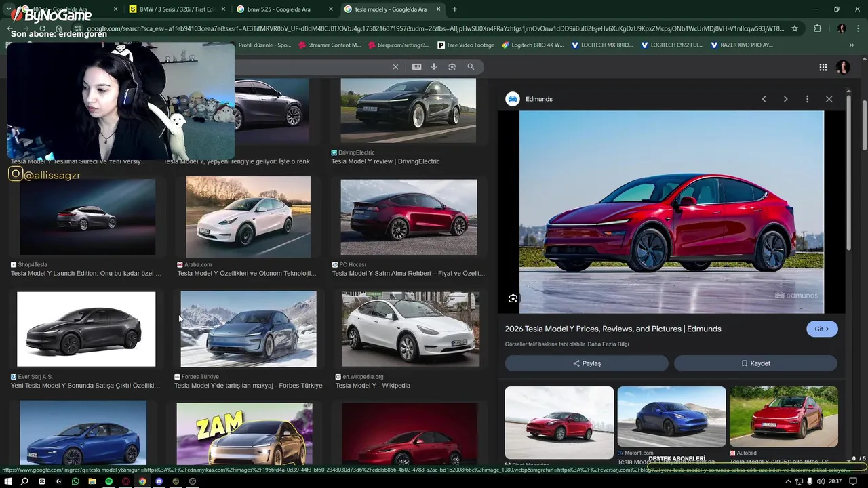Open WhatsApp from the taskbar
Viewport: 868px width, 488px height.
pyautogui.click(x=75, y=481)
